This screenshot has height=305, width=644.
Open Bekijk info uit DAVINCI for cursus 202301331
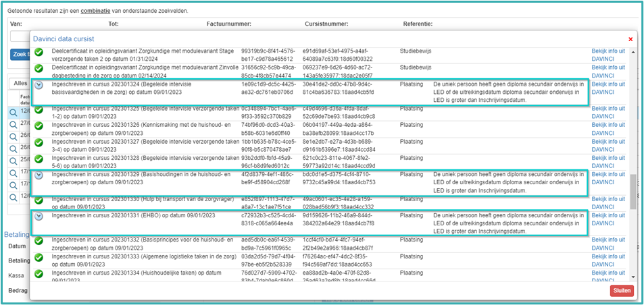pyautogui.click(x=608, y=219)
